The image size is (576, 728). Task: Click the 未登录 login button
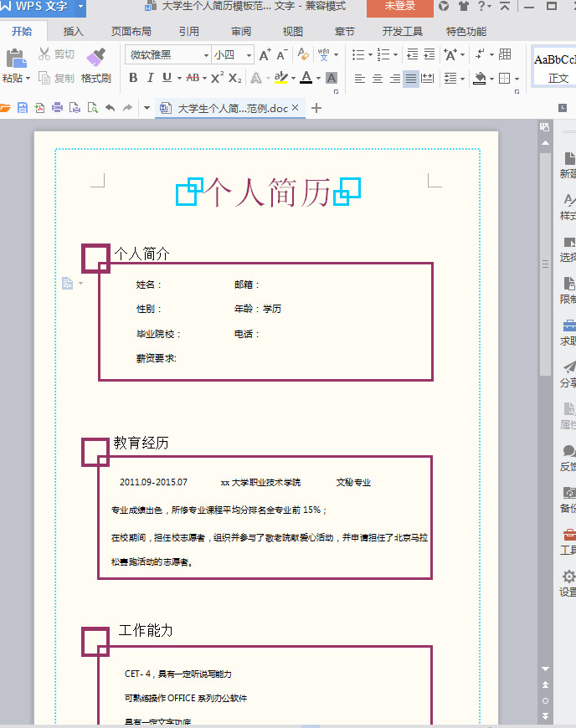[x=400, y=8]
